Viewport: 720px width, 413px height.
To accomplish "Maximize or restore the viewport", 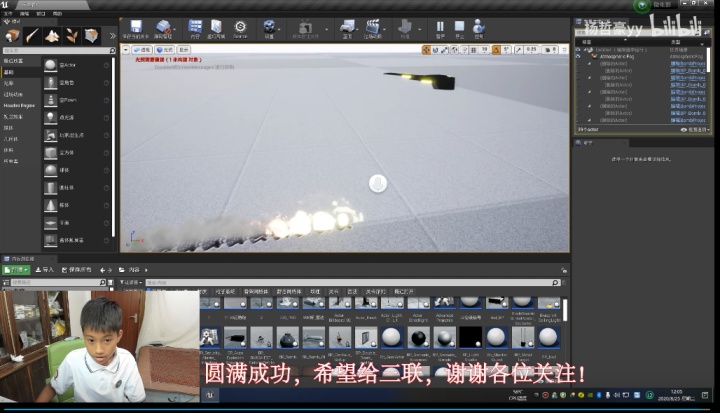I will 564,50.
